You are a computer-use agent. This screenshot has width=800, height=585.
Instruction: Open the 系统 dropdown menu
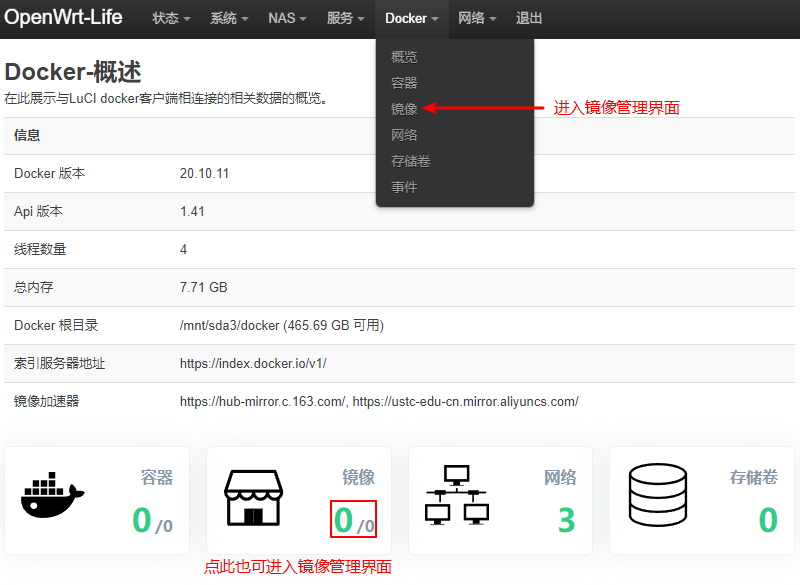click(229, 18)
